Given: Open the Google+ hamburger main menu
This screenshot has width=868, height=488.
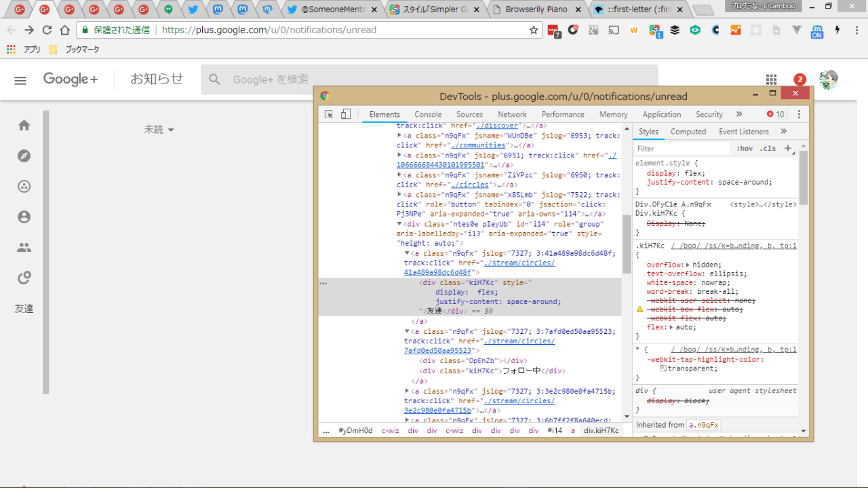Looking at the screenshot, I should [x=20, y=80].
